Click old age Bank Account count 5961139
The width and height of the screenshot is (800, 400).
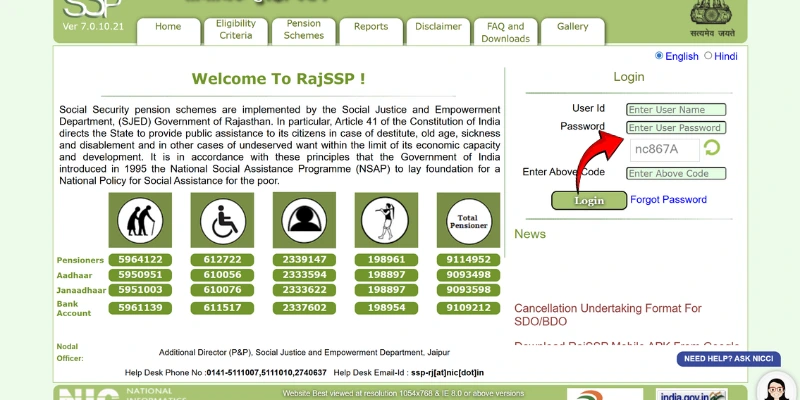click(x=140, y=308)
